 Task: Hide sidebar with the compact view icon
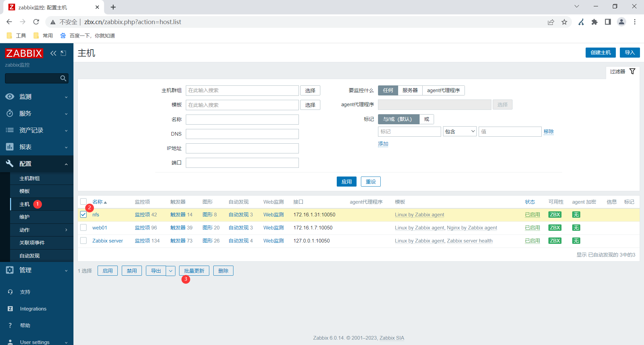(x=63, y=53)
